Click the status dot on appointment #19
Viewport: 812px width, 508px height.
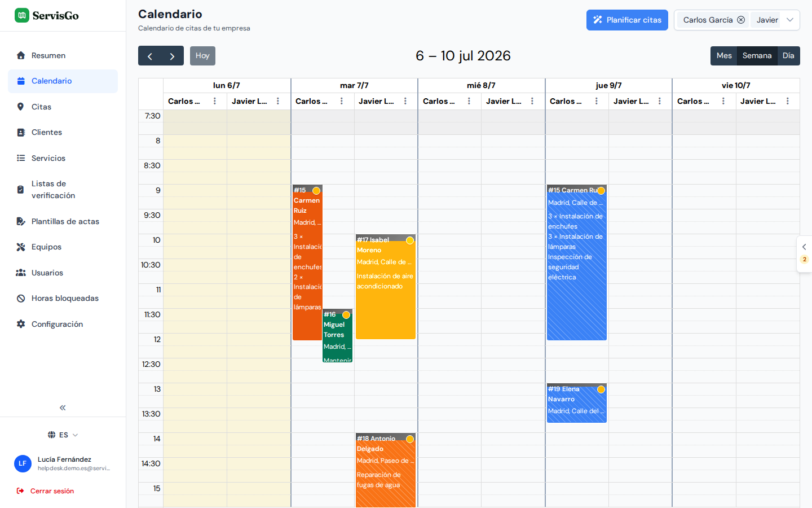(x=601, y=389)
